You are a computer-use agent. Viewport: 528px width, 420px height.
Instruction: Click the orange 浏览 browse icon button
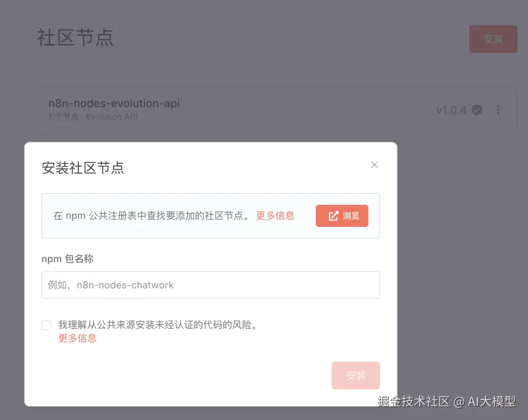342,215
